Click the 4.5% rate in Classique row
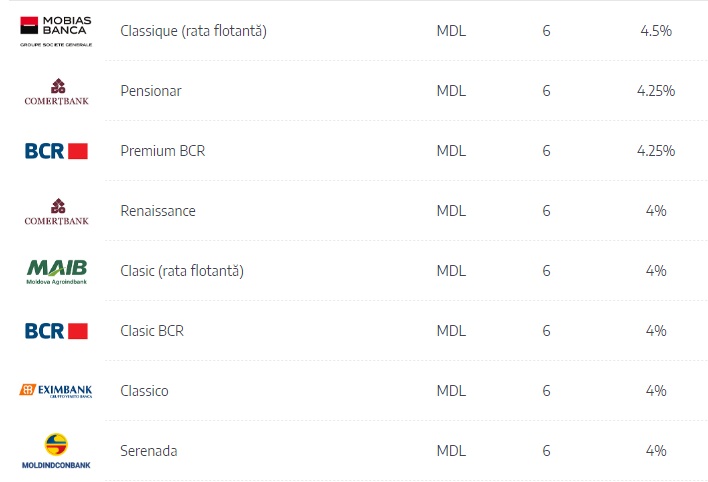The width and height of the screenshot is (708, 482). tap(656, 31)
